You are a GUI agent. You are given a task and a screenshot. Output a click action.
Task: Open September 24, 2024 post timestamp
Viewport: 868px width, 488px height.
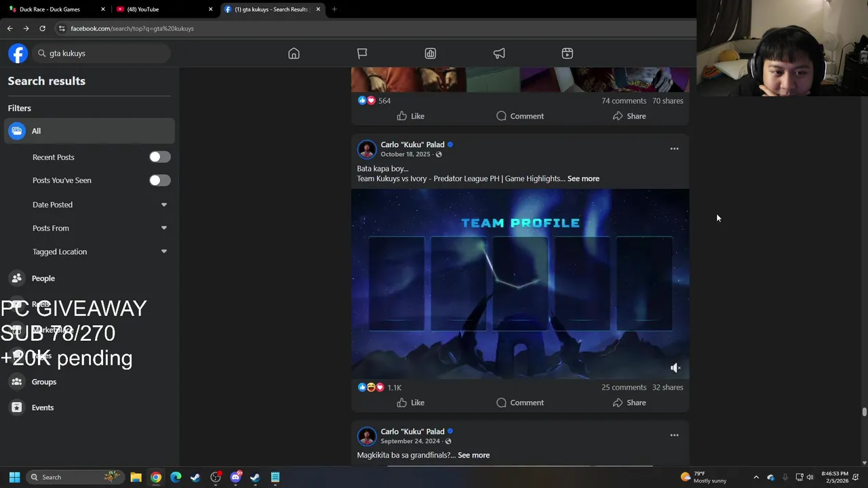click(x=410, y=441)
